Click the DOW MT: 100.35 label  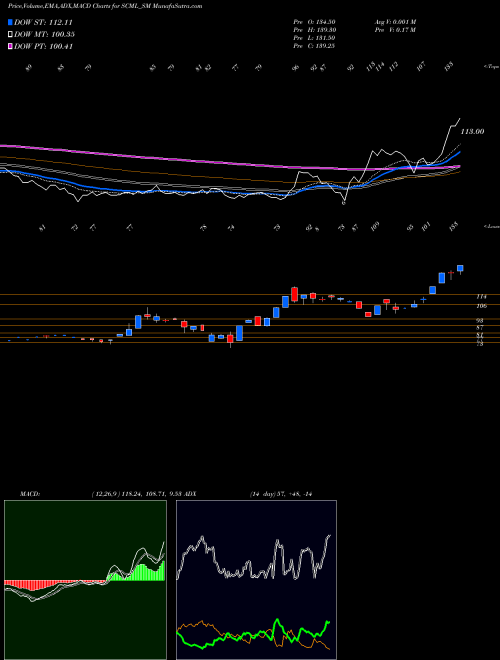[44, 35]
